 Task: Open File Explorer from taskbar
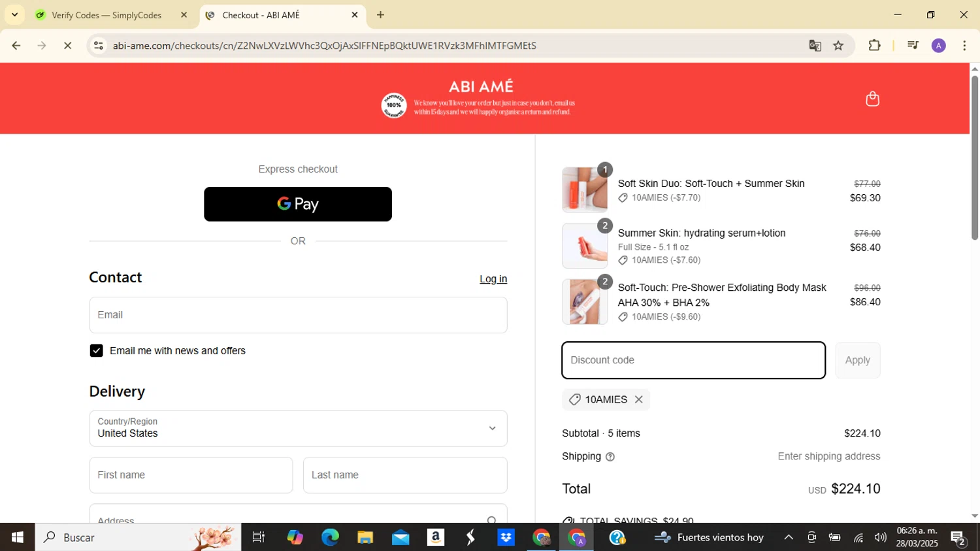tap(365, 537)
